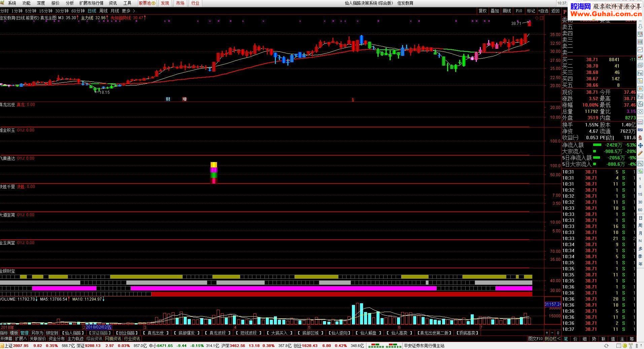Apply the 【真龙出世】 indicator template
This screenshot has height=349, width=644.
point(156,333)
